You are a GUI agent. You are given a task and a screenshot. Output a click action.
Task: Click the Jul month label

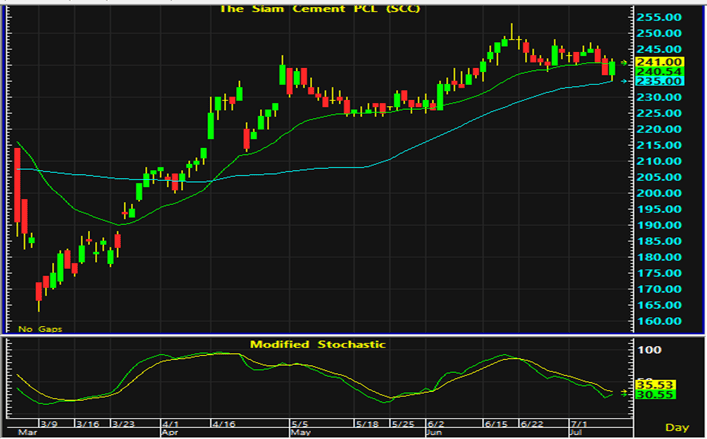(x=577, y=433)
